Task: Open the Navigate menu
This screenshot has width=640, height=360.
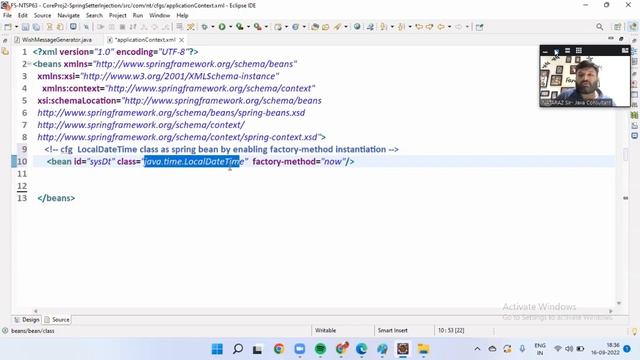Action: [x=69, y=16]
